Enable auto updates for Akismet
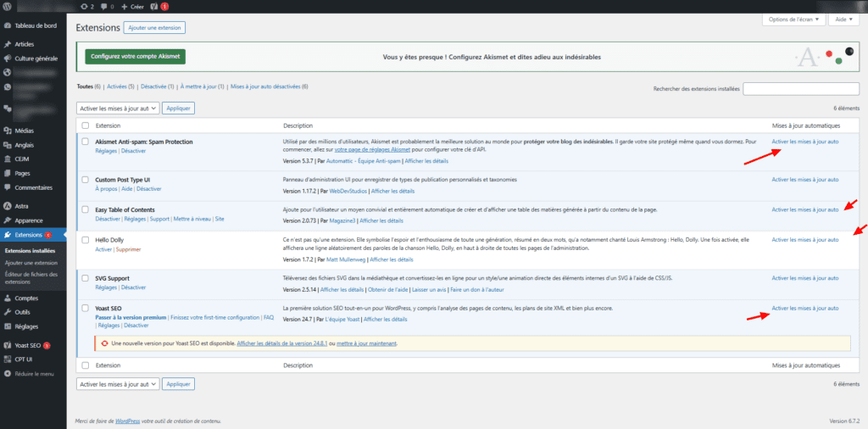Viewport: 868px width, 429px height. click(x=805, y=142)
